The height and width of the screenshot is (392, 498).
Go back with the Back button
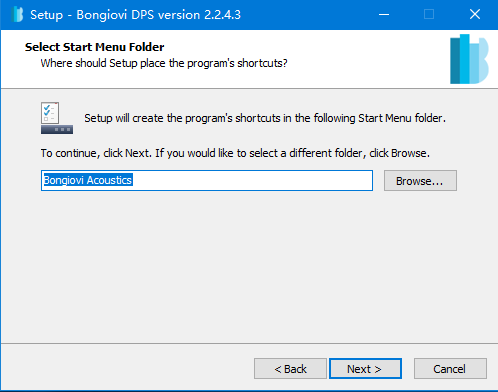290,369
